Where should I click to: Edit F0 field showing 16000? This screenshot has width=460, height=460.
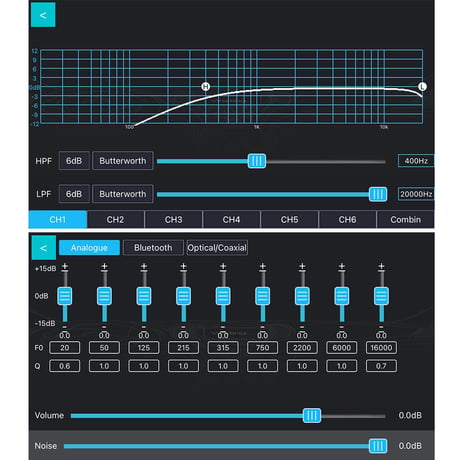point(381,348)
